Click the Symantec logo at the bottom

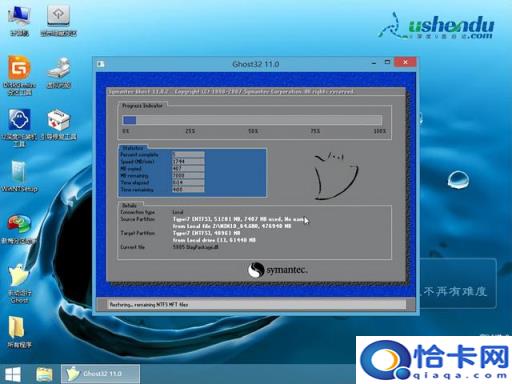pos(278,270)
